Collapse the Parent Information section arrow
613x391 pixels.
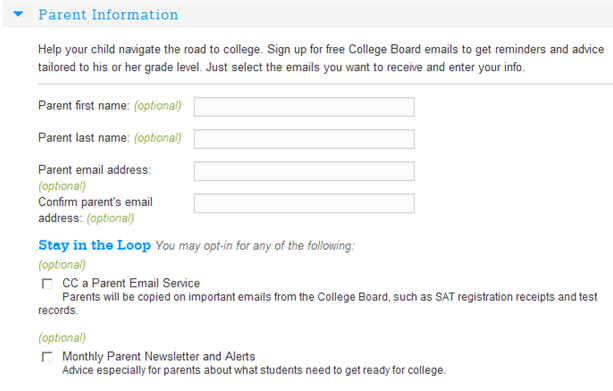tap(18, 14)
